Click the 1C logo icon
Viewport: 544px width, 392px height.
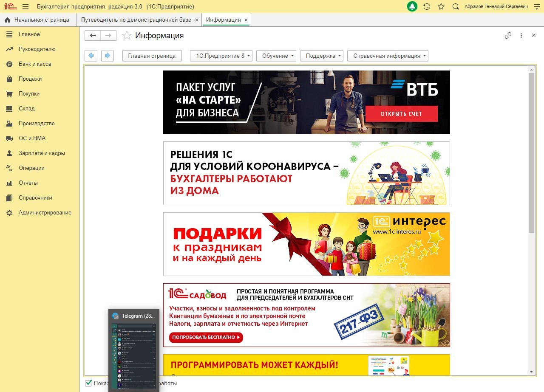(x=9, y=7)
